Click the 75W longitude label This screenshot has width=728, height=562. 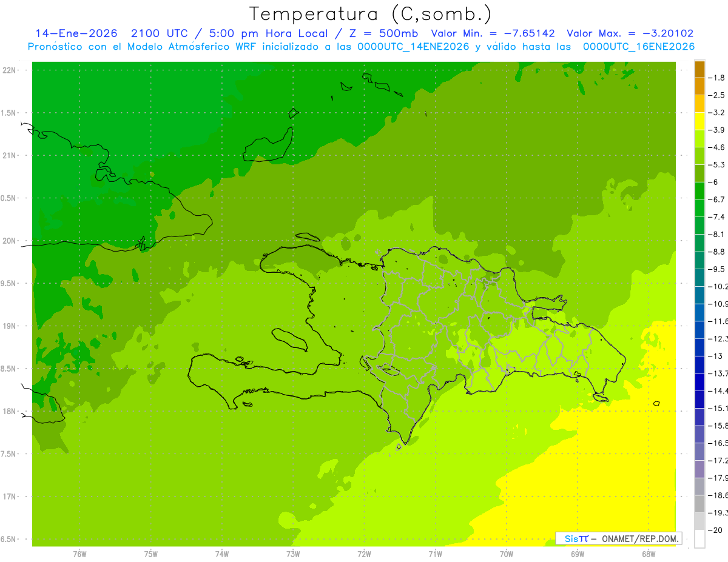(x=151, y=554)
